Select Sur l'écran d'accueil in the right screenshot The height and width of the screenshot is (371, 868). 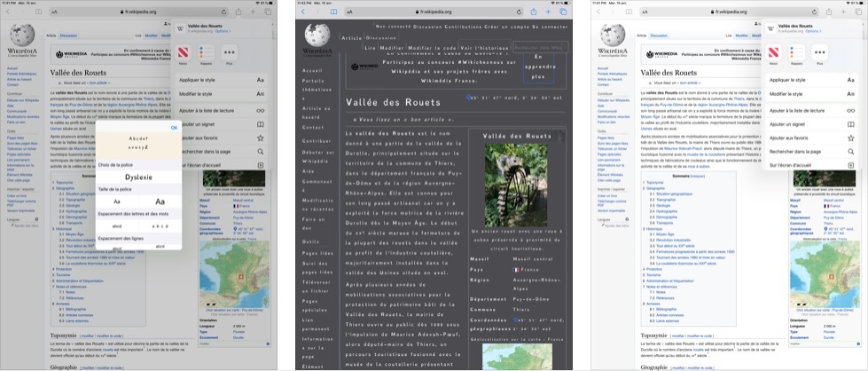(812, 165)
